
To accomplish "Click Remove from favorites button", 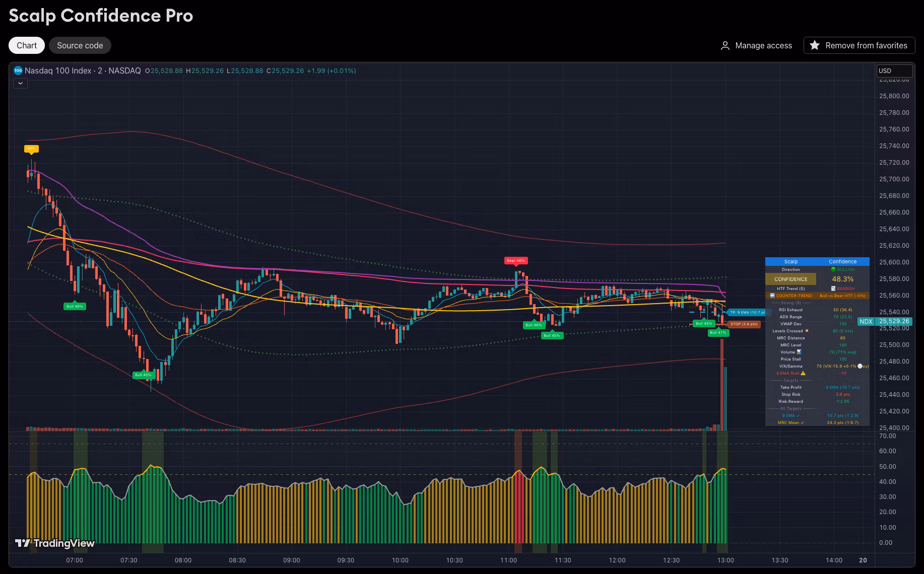I will click(859, 45).
